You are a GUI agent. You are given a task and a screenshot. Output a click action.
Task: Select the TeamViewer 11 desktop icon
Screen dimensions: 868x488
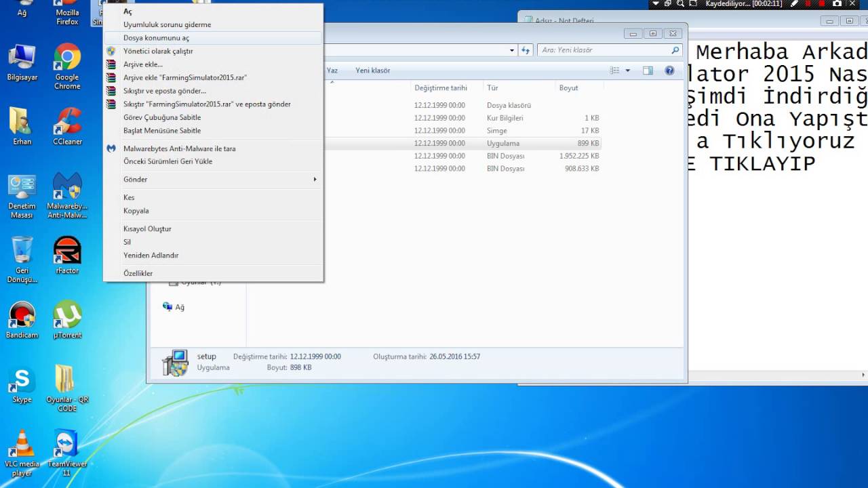click(67, 453)
